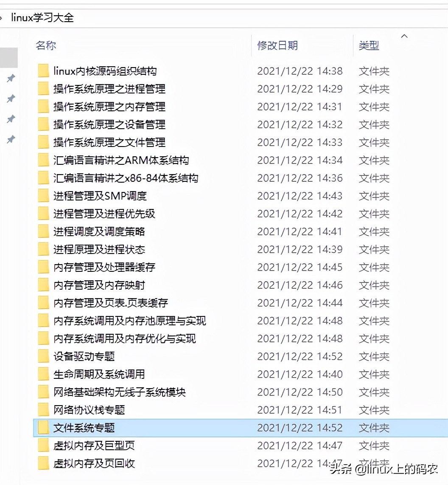The width and height of the screenshot is (448, 485).
Task: Select the 进程调度及调度策略 row date
Action: (300, 231)
